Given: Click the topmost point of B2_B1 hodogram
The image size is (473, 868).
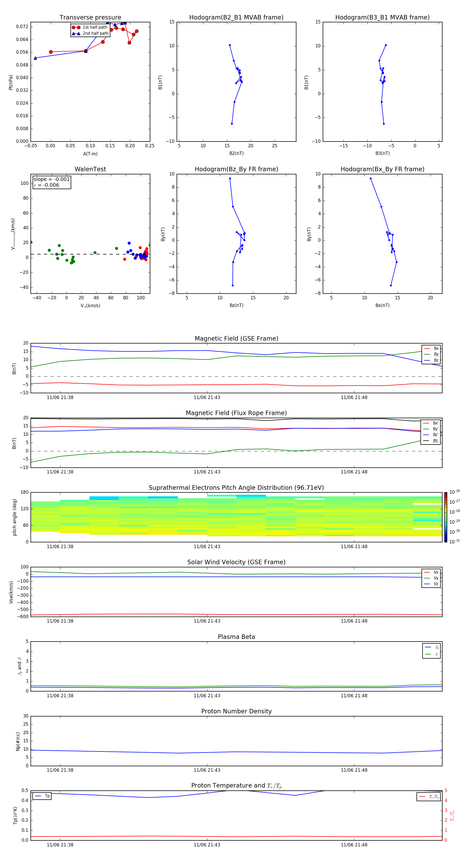Looking at the screenshot, I should [x=230, y=45].
